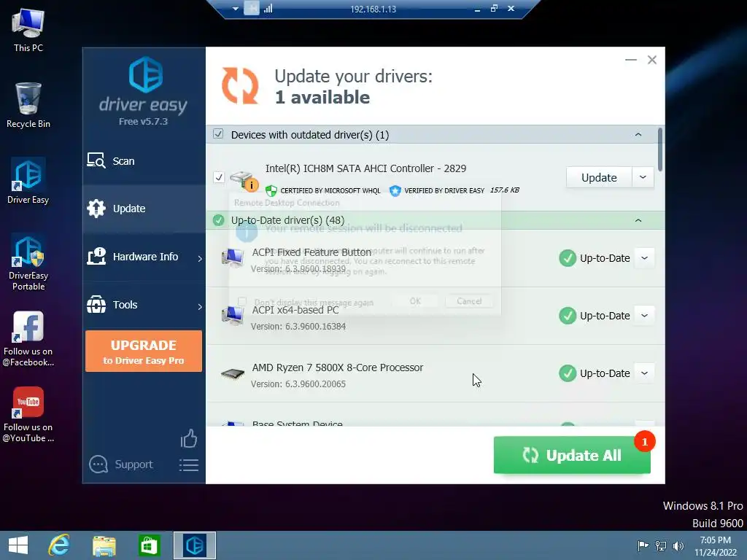Uncheck Intel ICH8M SATA AHCI Controller checkbox

pos(219,177)
